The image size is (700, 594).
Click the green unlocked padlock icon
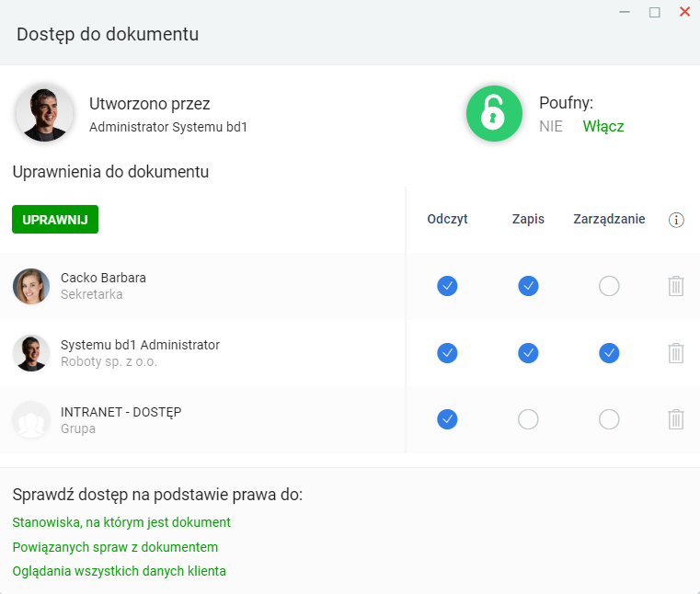(494, 113)
